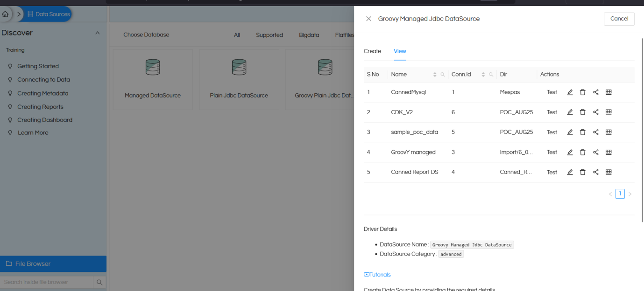
Task: Delete the CannedMysql data source
Action: 582,92
